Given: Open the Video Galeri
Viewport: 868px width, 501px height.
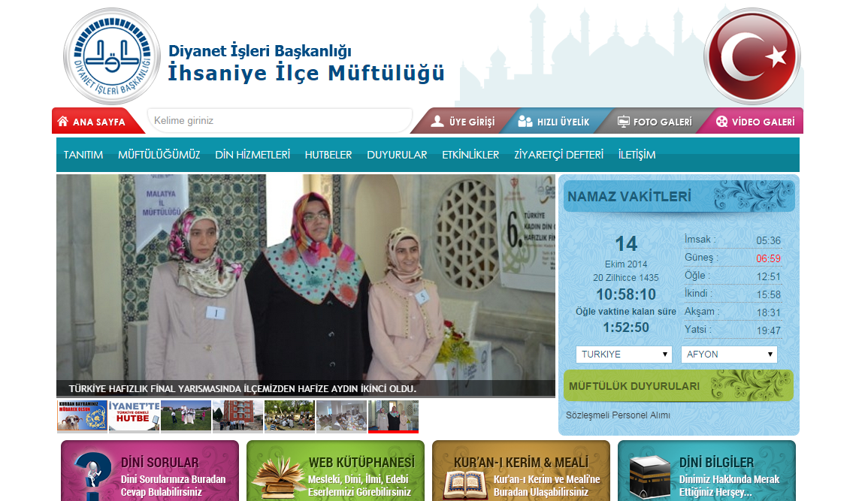Looking at the screenshot, I should coord(755,122).
